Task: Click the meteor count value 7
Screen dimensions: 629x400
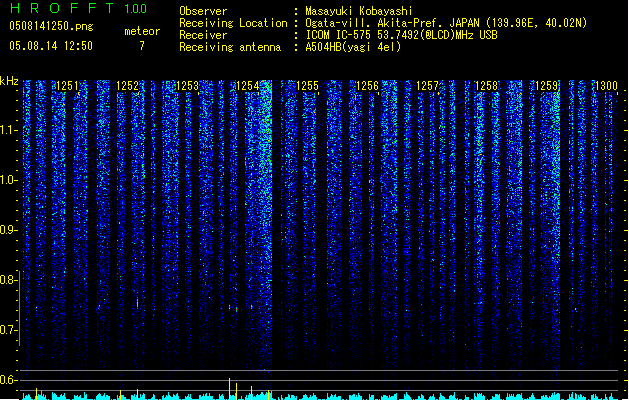Action: coord(142,46)
